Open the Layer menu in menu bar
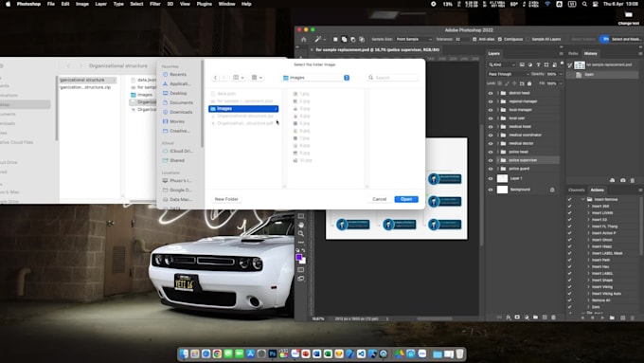 (101, 4)
